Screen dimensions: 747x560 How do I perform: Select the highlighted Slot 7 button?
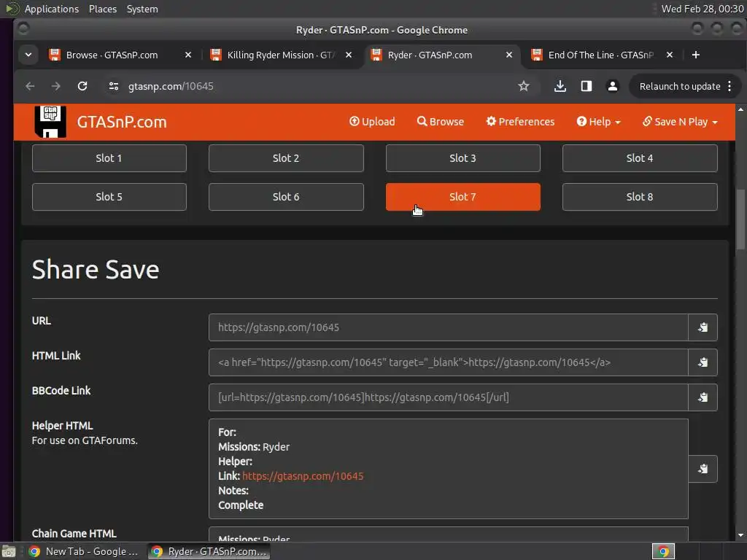point(463,197)
